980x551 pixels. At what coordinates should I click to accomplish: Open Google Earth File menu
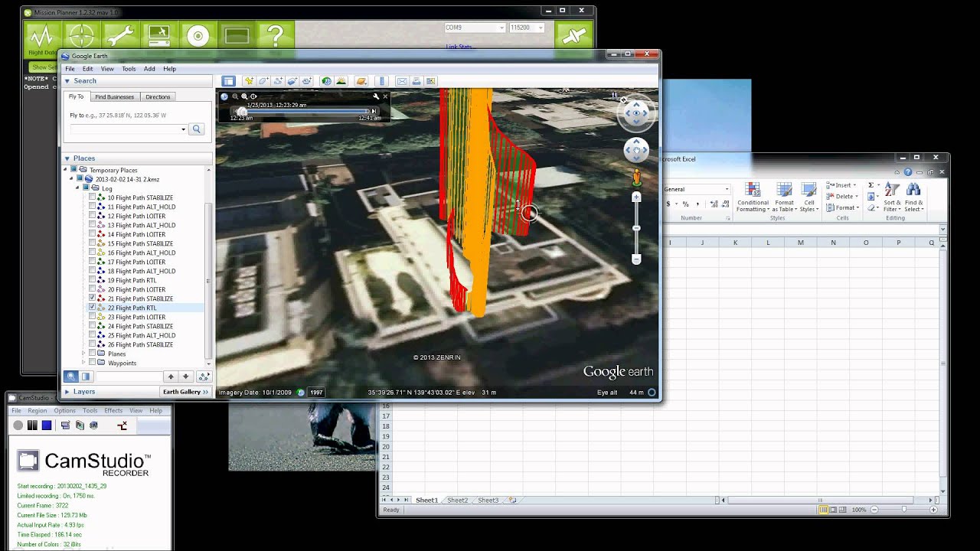70,69
